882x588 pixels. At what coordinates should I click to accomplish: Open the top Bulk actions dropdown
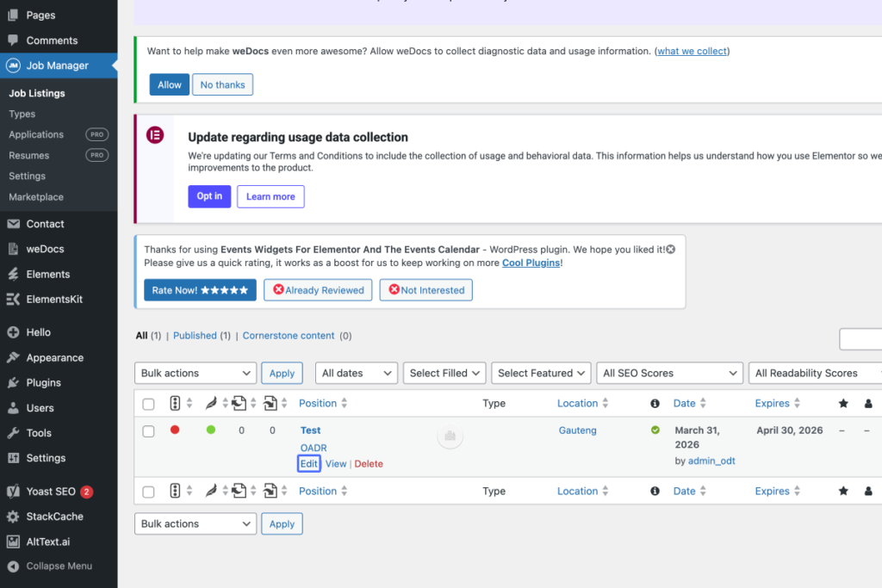tap(196, 374)
